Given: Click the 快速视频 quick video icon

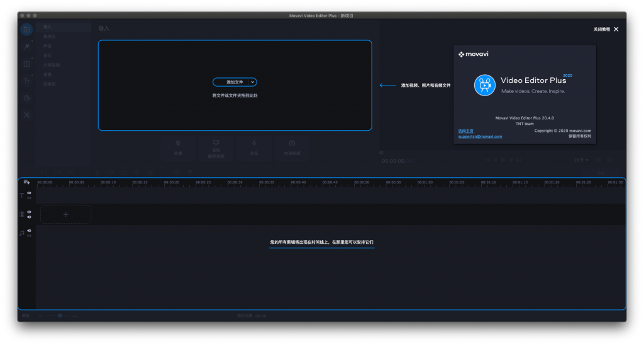Looking at the screenshot, I should [x=292, y=143].
